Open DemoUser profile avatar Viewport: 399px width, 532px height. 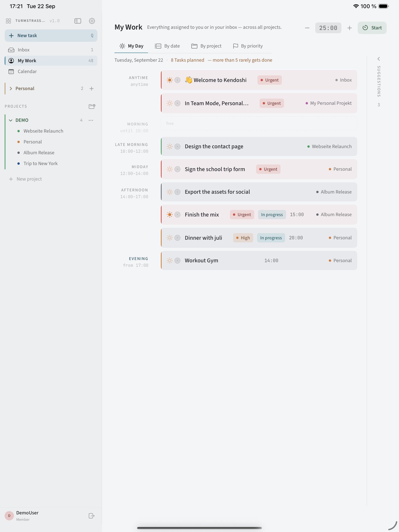pyautogui.click(x=9, y=516)
